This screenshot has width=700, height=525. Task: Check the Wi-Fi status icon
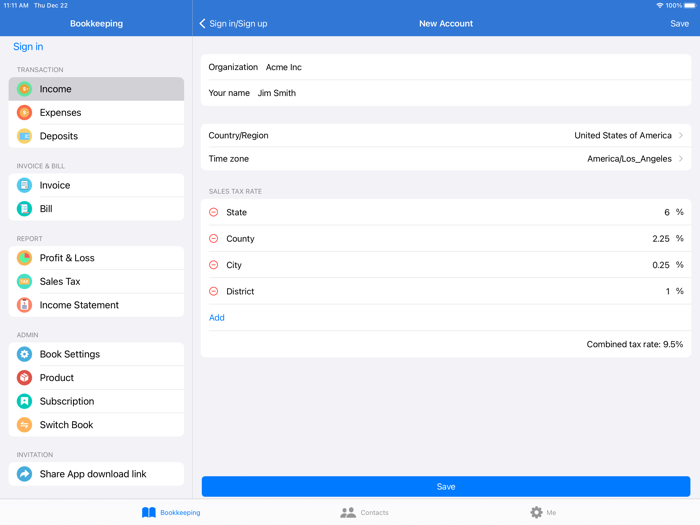(659, 5)
